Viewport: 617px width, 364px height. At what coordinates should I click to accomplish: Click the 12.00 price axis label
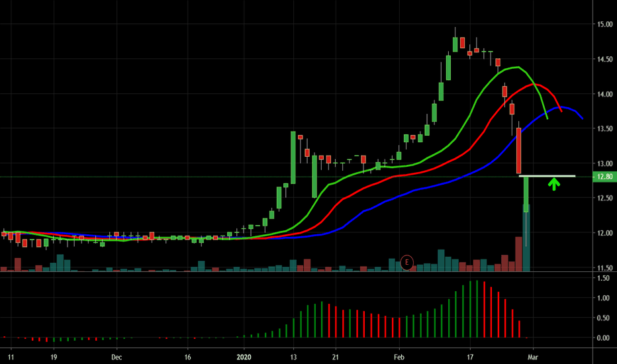pos(605,233)
